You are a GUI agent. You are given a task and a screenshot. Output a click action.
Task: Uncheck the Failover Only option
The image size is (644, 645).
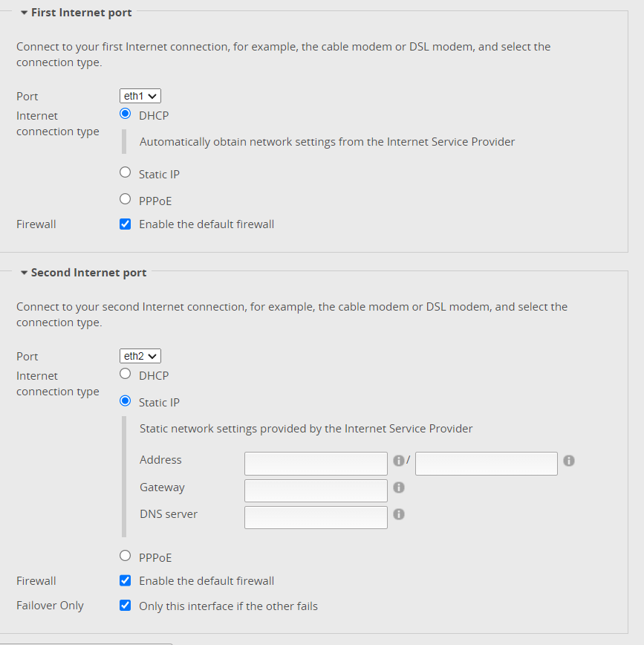[125, 606]
